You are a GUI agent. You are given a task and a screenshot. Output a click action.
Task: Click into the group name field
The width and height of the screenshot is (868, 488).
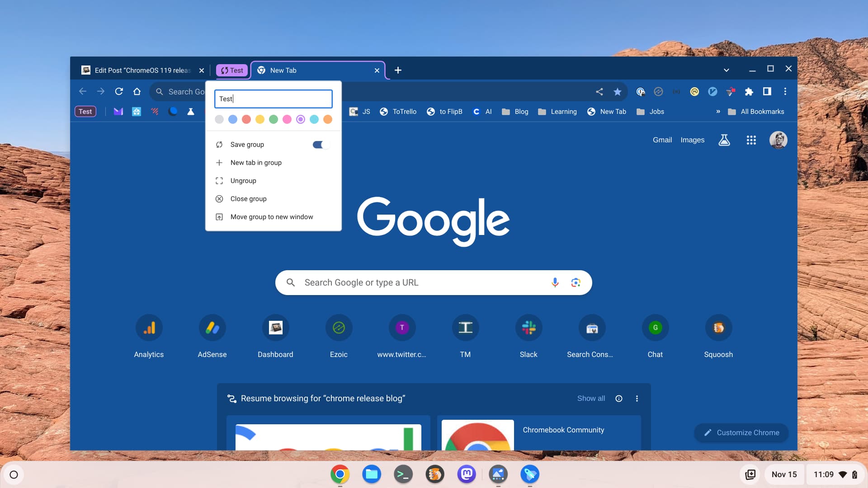click(x=274, y=99)
